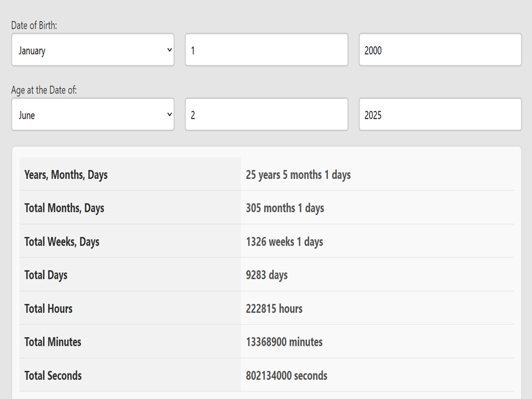Click the birth year field showing 2000

pyautogui.click(x=440, y=50)
